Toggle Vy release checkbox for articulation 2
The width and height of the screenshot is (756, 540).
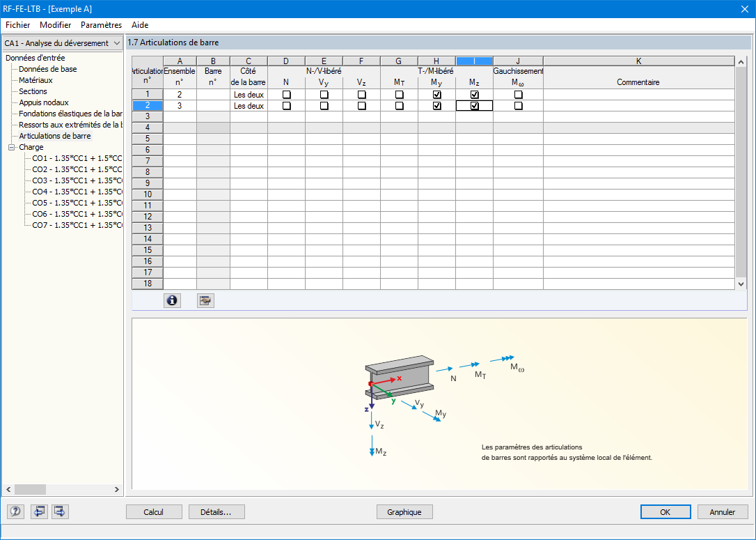pos(324,106)
